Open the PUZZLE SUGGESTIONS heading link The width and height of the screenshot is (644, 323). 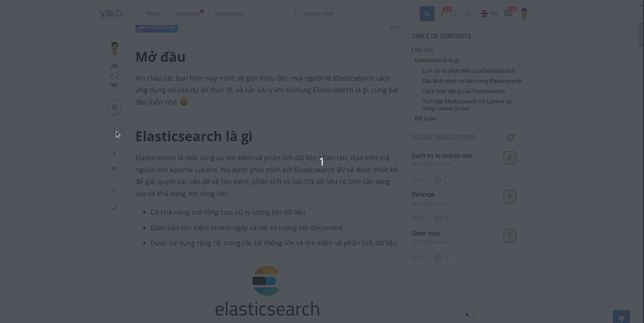point(443,137)
